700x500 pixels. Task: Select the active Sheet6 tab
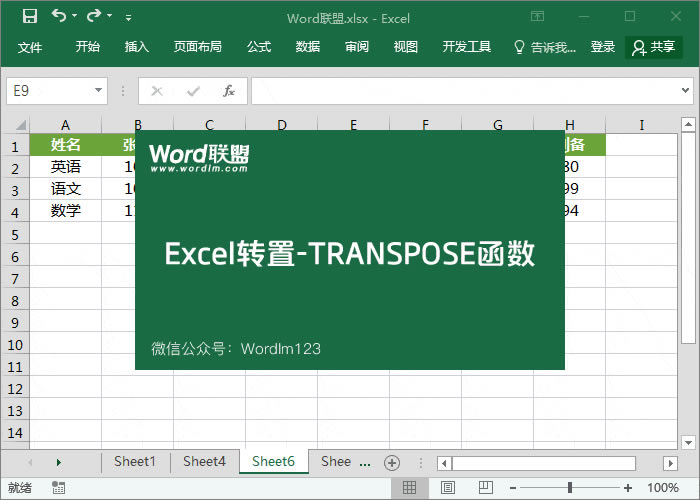(x=274, y=462)
